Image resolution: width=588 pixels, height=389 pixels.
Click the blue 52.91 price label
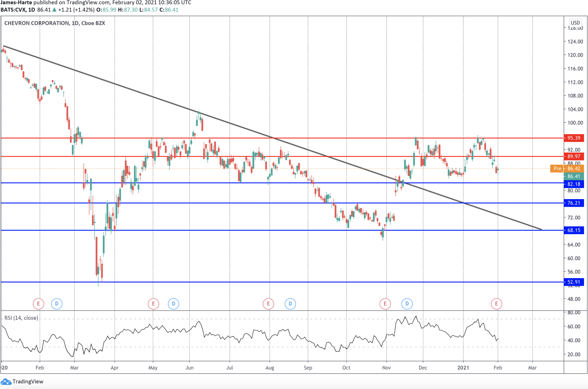[x=574, y=282]
